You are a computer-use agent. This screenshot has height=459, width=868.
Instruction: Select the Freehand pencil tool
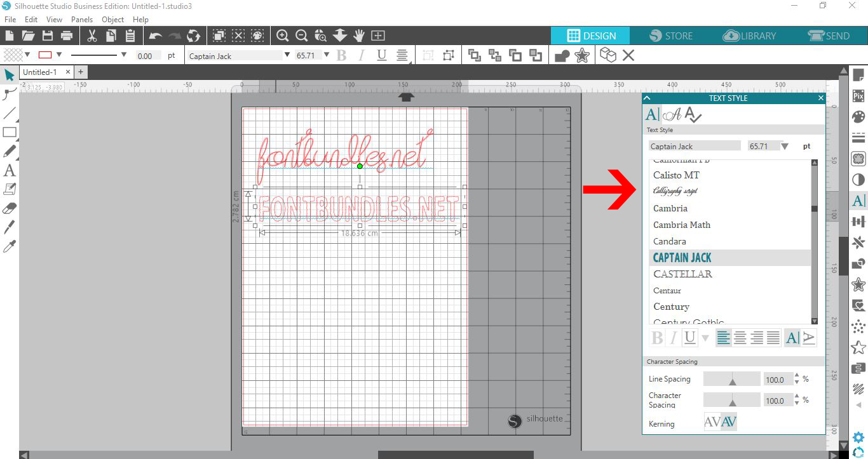pos(10,151)
